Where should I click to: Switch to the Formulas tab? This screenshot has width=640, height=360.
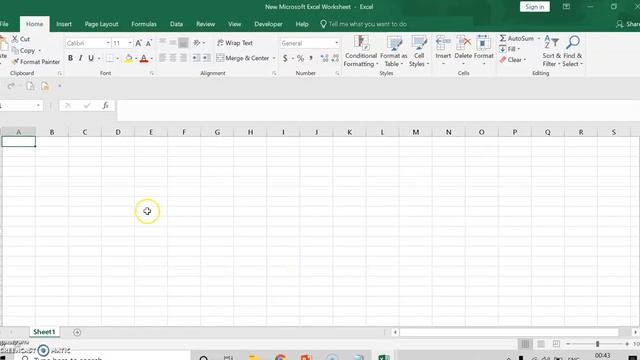click(x=144, y=24)
